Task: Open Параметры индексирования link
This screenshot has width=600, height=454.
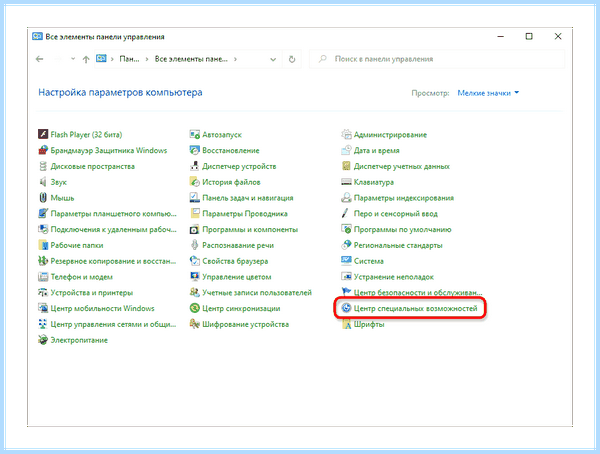Action: point(404,198)
